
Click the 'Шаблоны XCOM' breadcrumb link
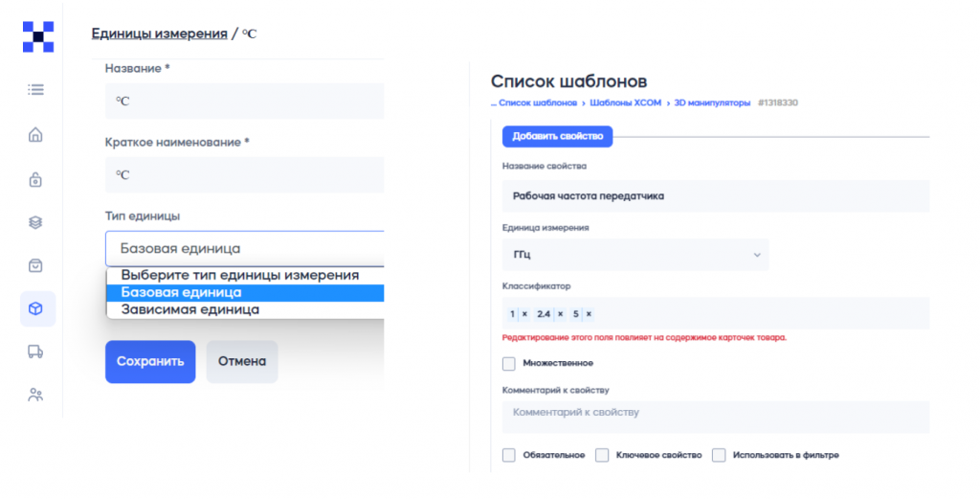click(x=626, y=102)
